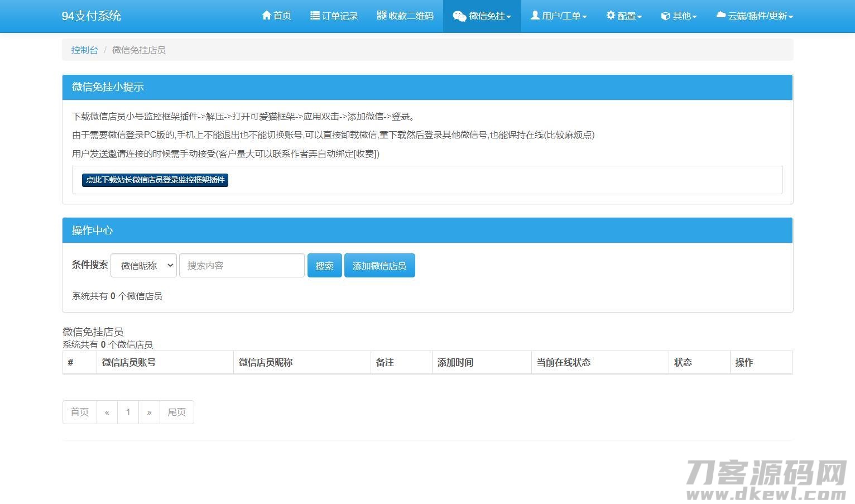This screenshot has height=504, width=855.
Task: Click the WeChat icon in navbar
Action: coord(459,16)
